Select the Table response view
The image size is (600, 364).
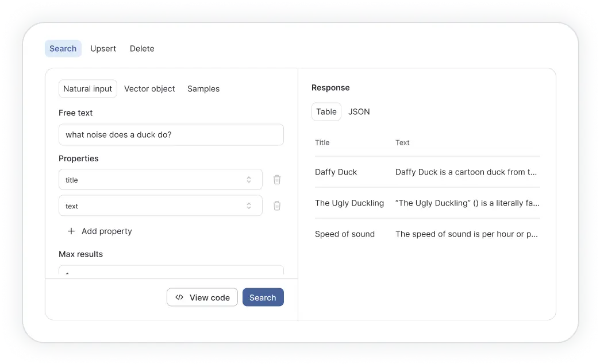[326, 112]
